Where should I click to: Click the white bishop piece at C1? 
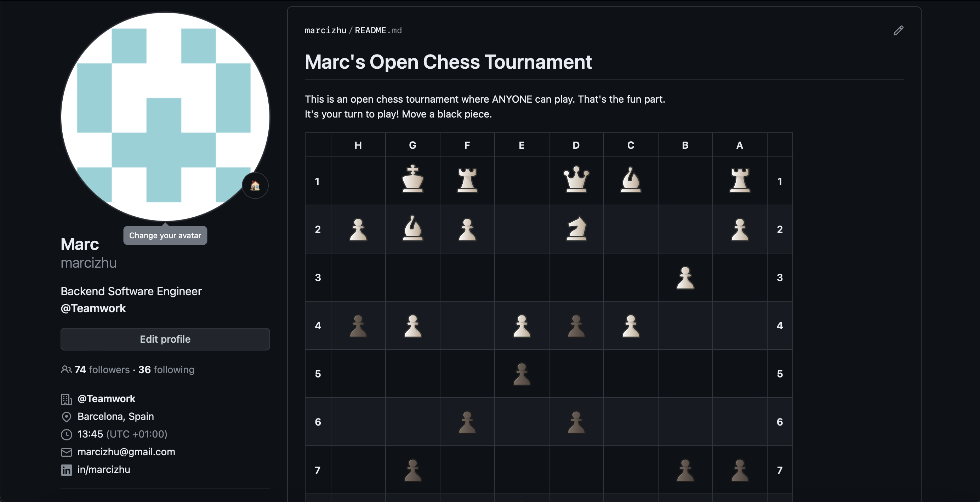(x=630, y=179)
